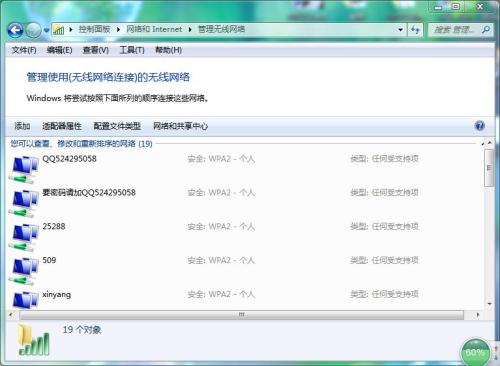Open the 帮助(H) menu
The image size is (500, 366).
tap(168, 50)
